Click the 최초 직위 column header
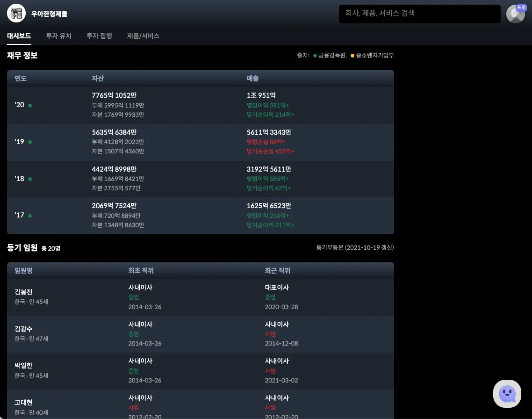Viewport: 532px width, 419px height. (x=141, y=270)
